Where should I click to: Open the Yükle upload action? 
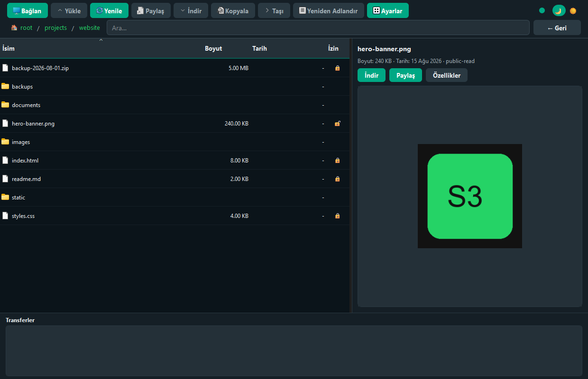69,10
